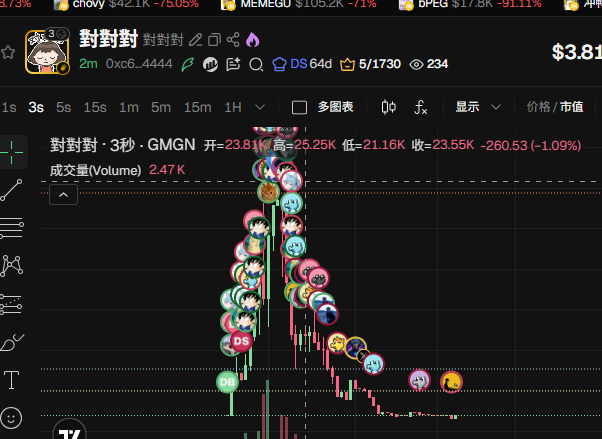Open crown 5/1730 holders ranking
This screenshot has height=439, width=602.
click(x=370, y=64)
